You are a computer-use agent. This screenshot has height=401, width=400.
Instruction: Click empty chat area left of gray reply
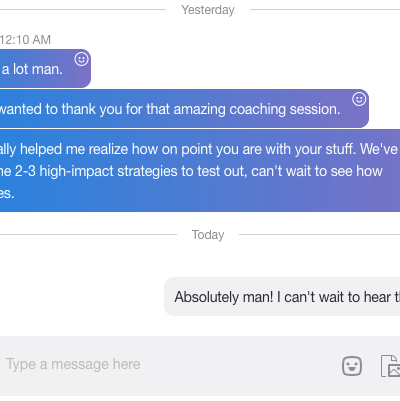click(x=82, y=296)
